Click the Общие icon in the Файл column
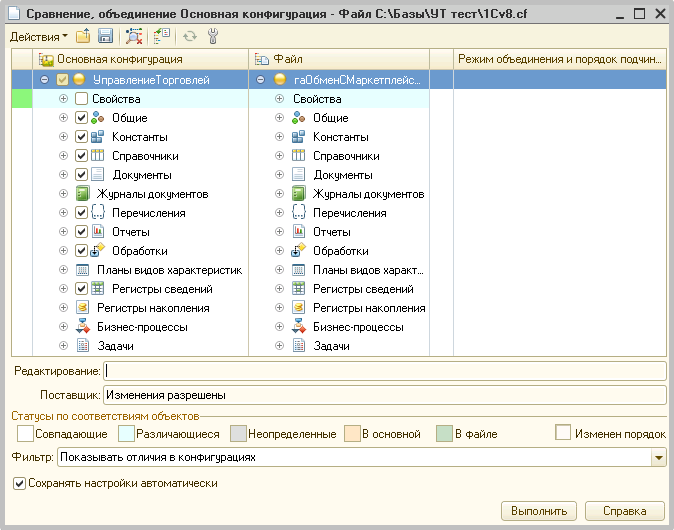 click(298, 117)
